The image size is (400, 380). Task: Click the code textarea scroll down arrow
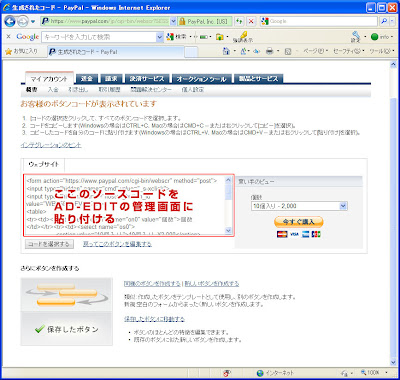coord(228,230)
